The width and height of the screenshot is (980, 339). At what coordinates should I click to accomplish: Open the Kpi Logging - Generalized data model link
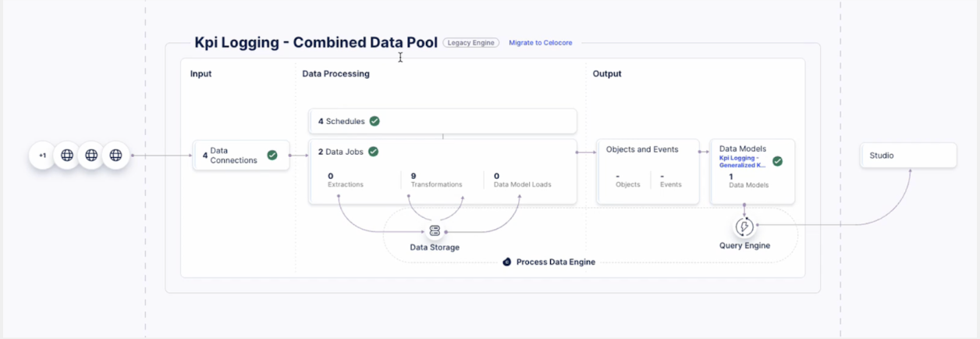742,162
